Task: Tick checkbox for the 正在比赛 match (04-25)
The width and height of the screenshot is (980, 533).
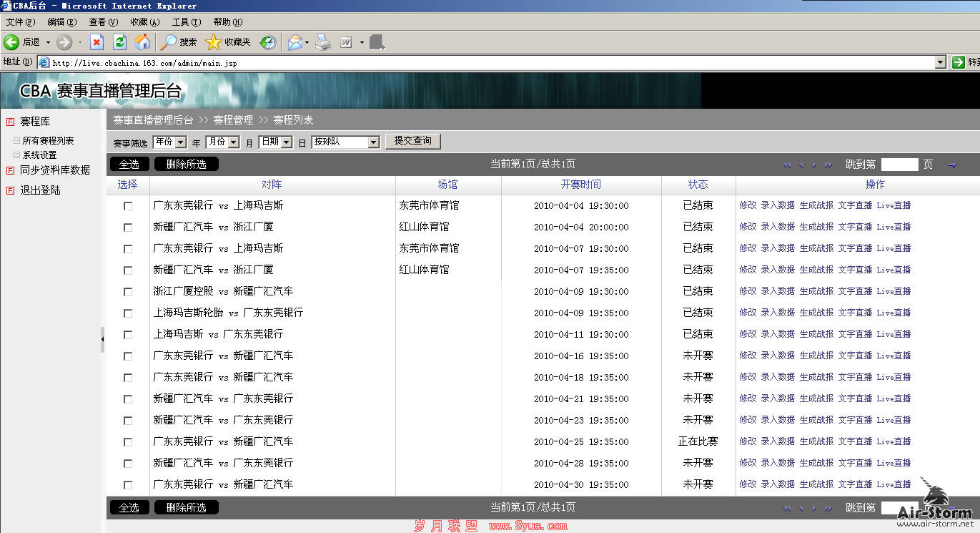Action: point(128,442)
